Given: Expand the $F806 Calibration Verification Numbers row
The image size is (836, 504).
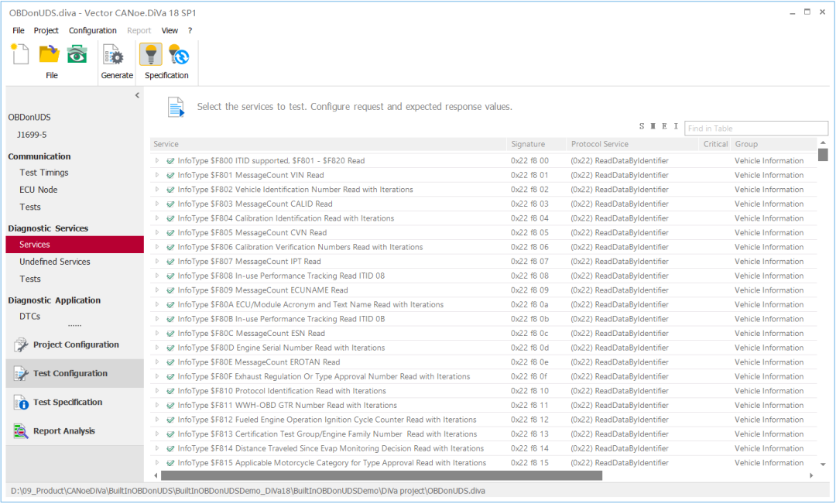Looking at the screenshot, I should coord(157,247).
